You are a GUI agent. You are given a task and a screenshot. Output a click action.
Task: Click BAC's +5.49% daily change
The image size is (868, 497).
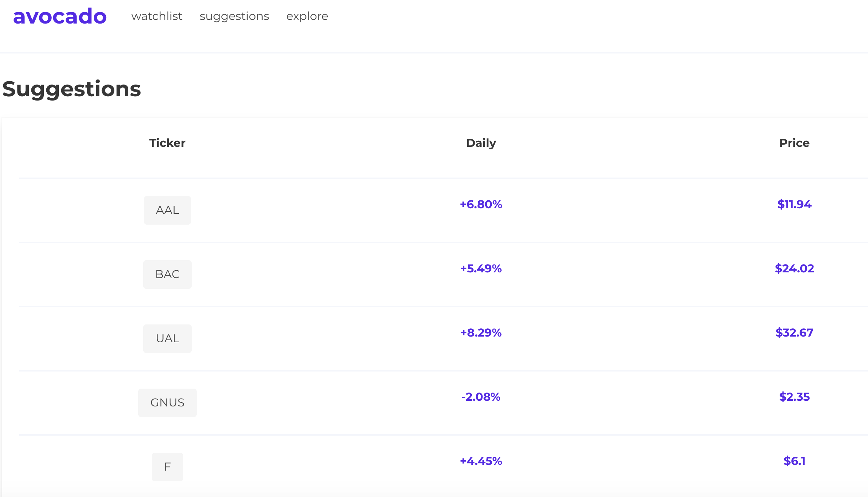click(x=481, y=268)
